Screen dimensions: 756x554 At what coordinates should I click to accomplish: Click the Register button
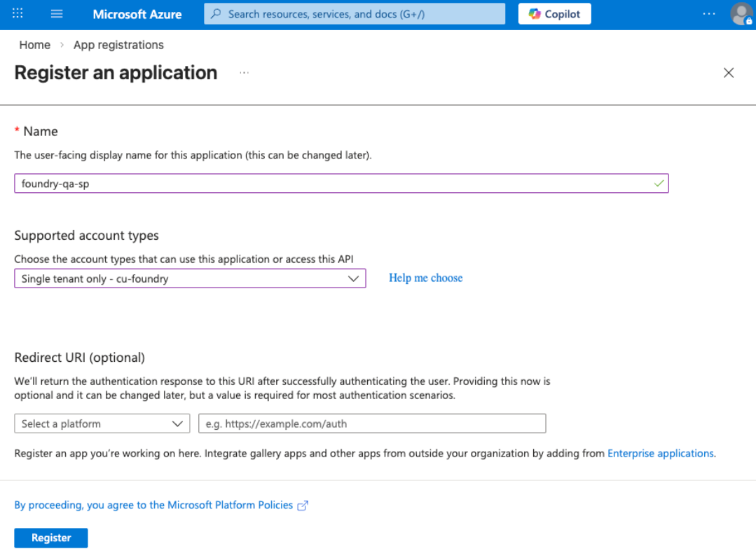coord(50,537)
